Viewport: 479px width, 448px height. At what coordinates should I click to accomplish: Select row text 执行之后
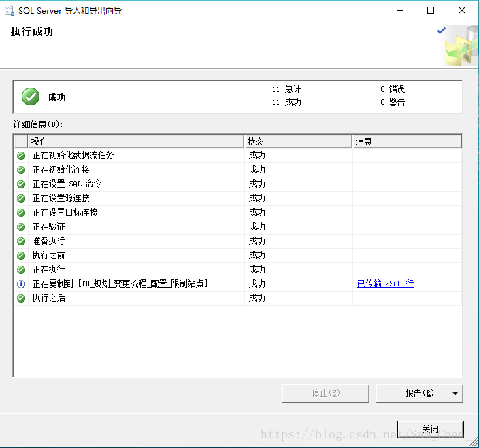[48, 298]
